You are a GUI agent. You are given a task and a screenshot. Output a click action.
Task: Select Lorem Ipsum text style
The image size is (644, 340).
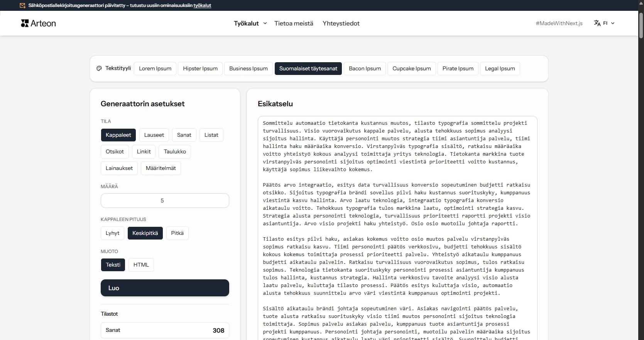tap(155, 68)
